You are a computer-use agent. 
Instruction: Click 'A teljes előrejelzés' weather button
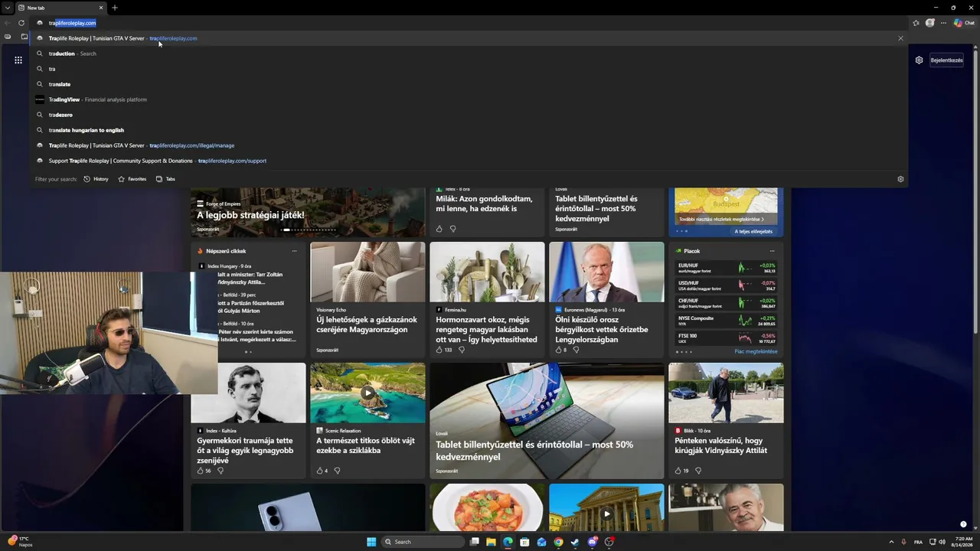pyautogui.click(x=753, y=231)
